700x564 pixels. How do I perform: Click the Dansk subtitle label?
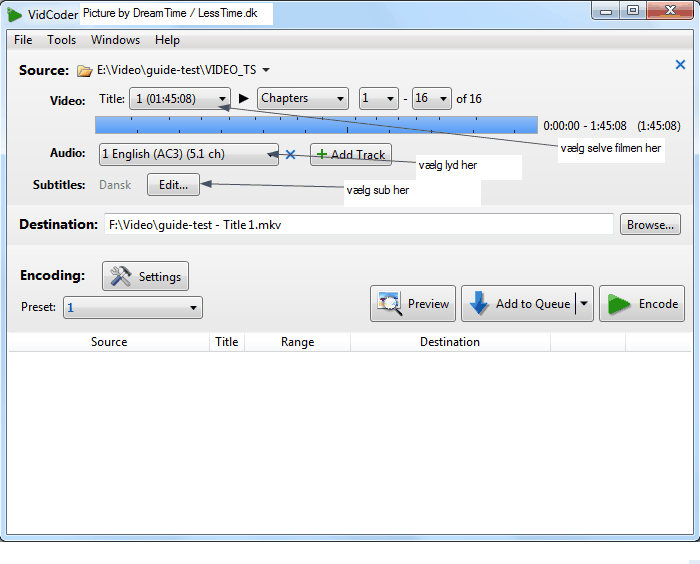pyautogui.click(x=115, y=185)
